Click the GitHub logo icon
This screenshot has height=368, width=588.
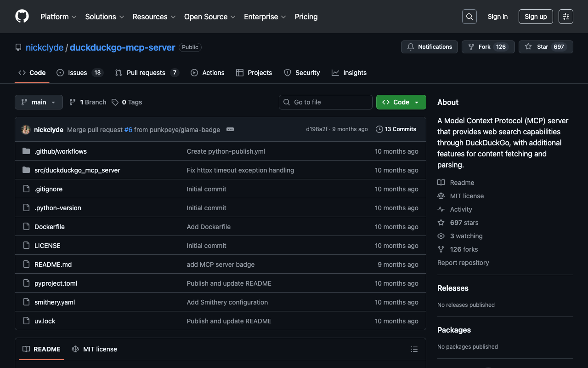coord(22,17)
